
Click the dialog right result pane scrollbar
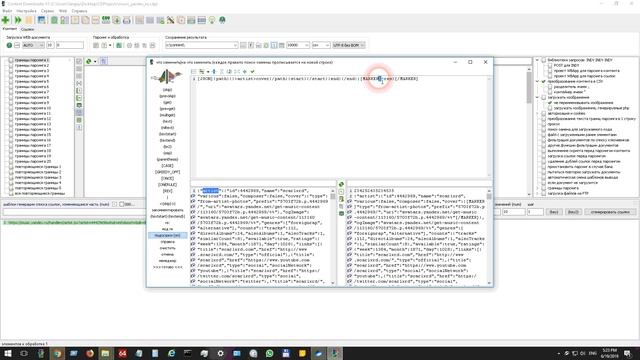tap(489, 236)
